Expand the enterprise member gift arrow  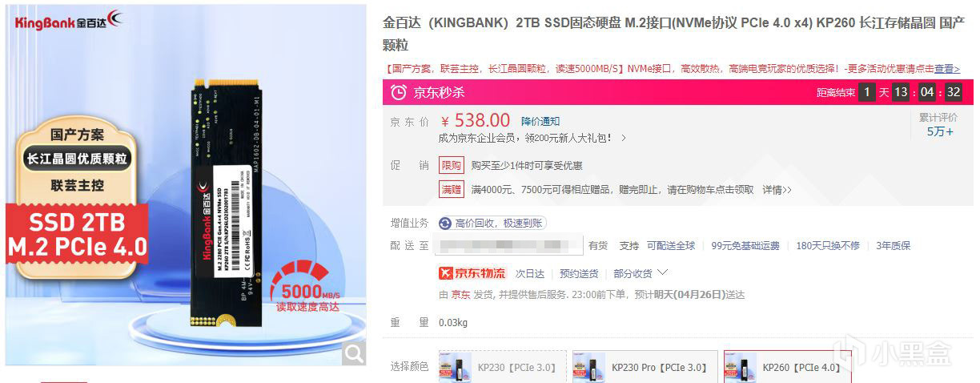(624, 138)
